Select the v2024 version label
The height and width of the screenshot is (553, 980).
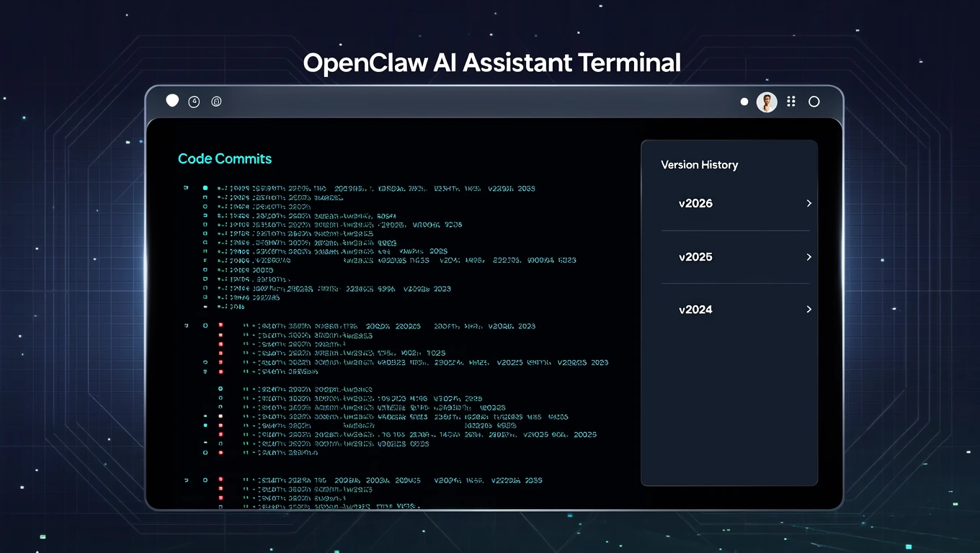[x=695, y=310]
